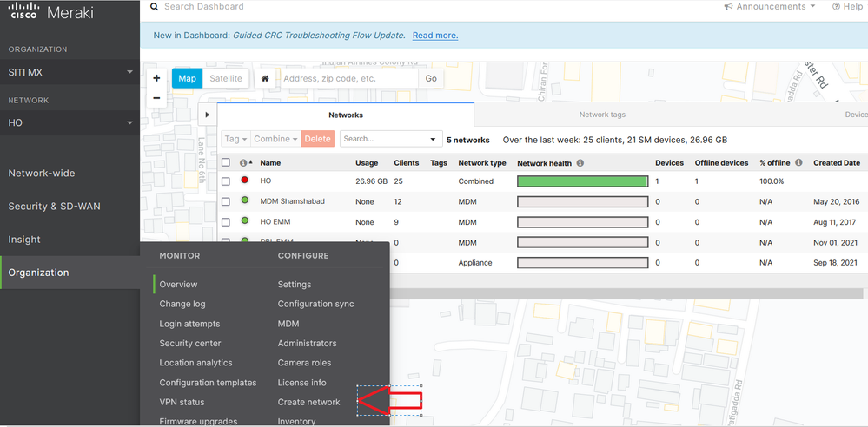Open MDM under Configure
This screenshot has width=868, height=427.
coord(288,324)
